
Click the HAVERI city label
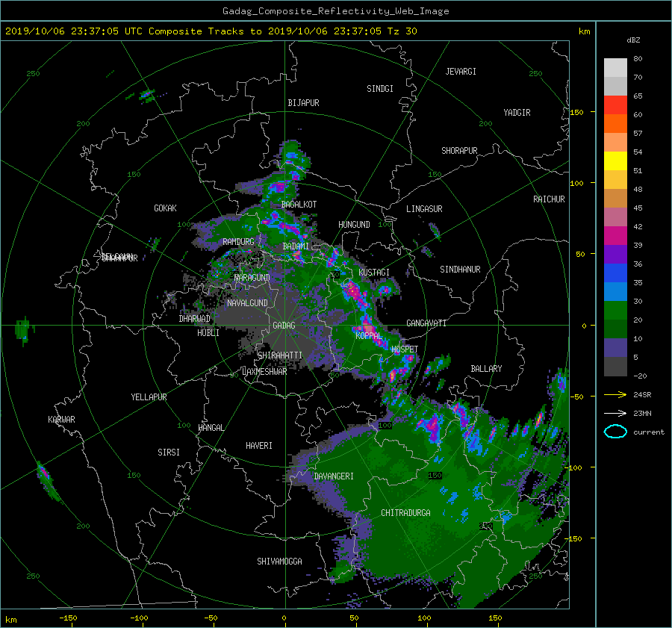coord(259,446)
